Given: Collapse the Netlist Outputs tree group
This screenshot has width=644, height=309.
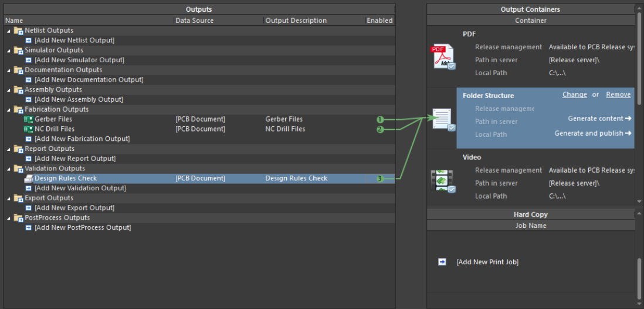Looking at the screenshot, I should click(x=9, y=31).
